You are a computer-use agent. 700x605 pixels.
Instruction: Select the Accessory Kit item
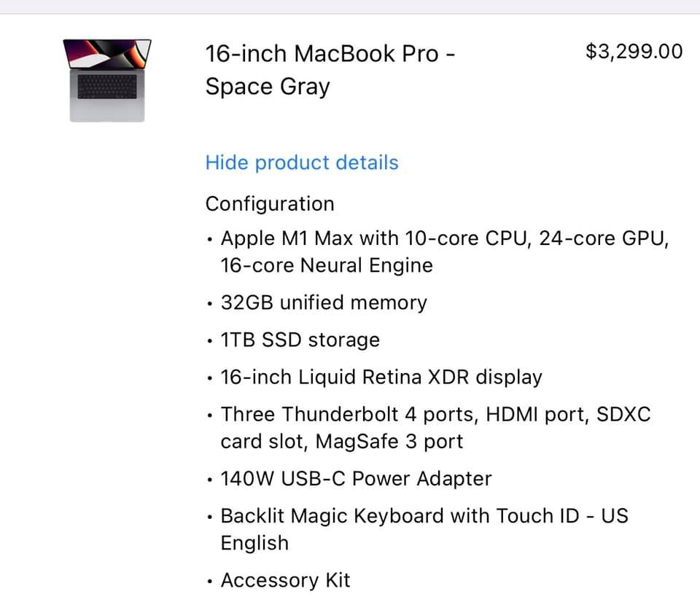coord(285,580)
